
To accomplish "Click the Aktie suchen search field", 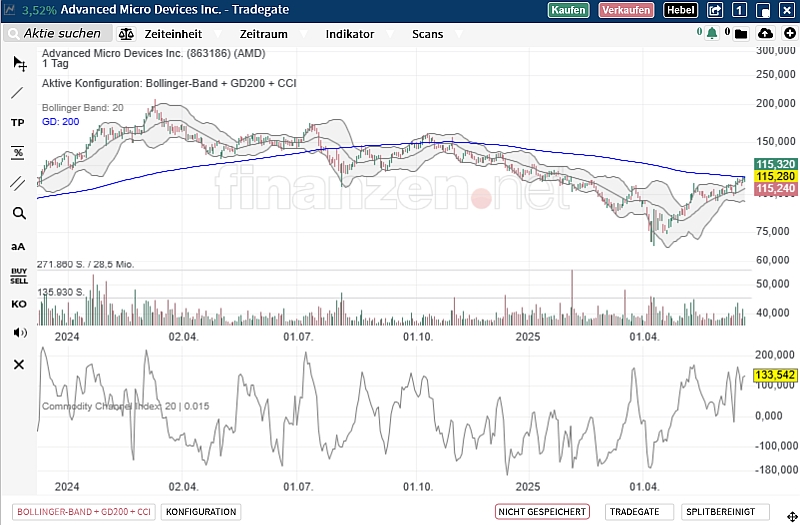I will coord(62,33).
